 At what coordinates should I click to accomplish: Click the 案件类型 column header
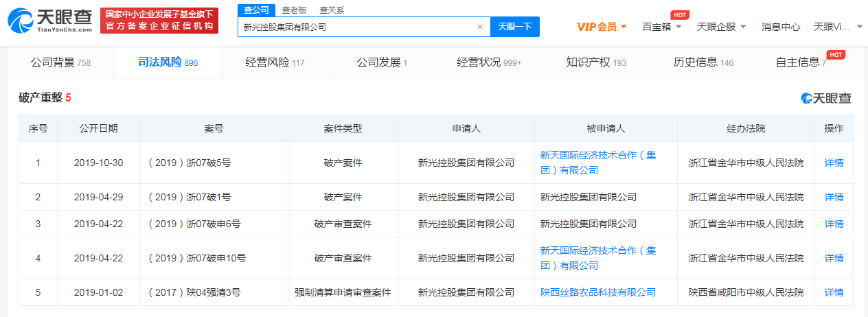[x=343, y=128]
